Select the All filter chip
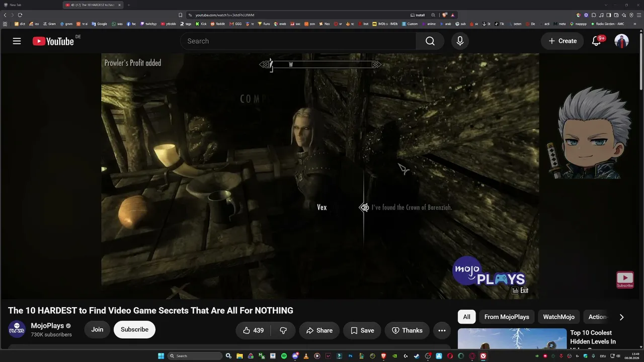The height and width of the screenshot is (362, 644). pos(467,317)
